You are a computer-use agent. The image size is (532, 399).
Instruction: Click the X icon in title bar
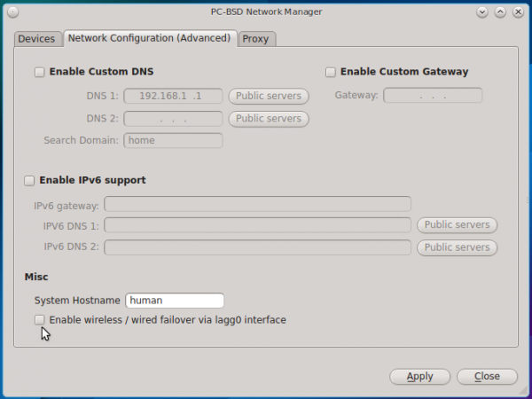tap(518, 12)
